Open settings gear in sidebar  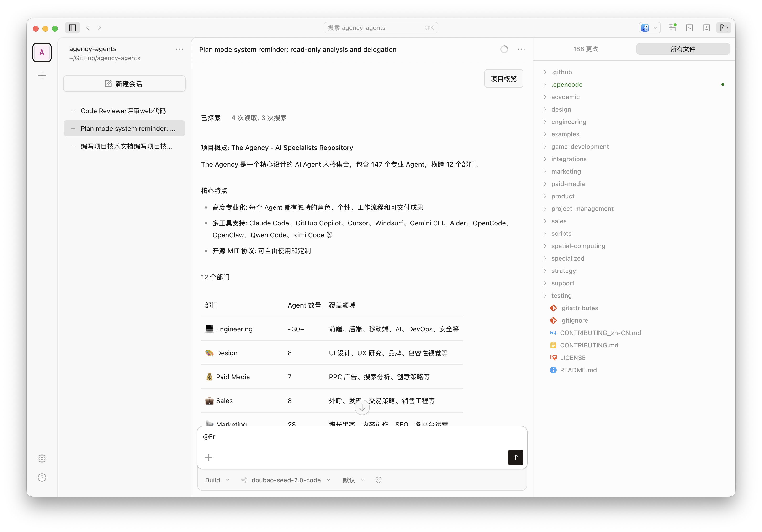click(x=42, y=458)
